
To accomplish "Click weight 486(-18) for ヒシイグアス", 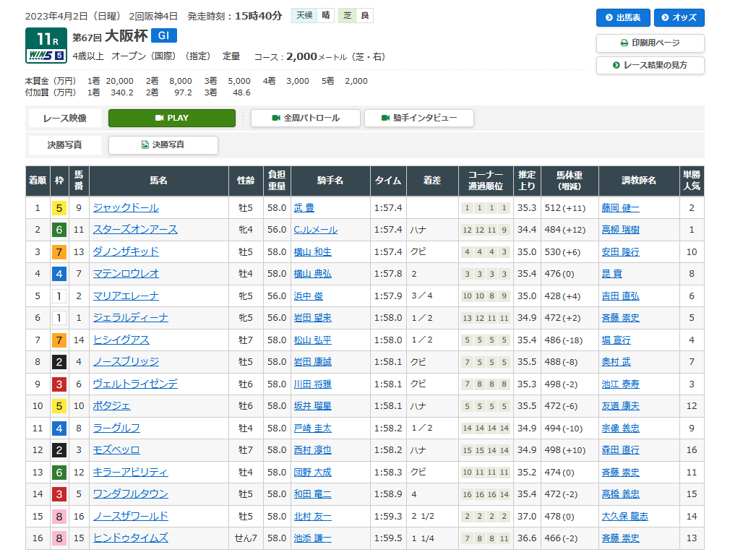I will (563, 340).
